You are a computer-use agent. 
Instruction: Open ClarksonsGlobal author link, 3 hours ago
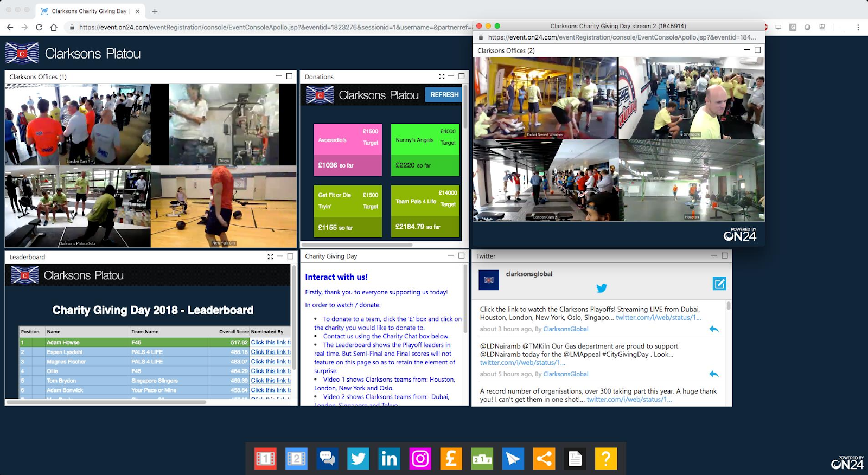point(566,329)
